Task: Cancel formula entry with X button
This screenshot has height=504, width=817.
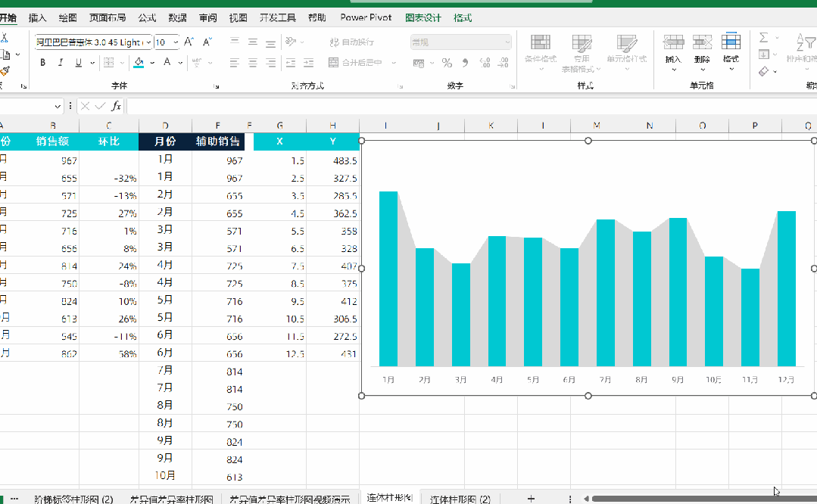Action: [x=86, y=106]
